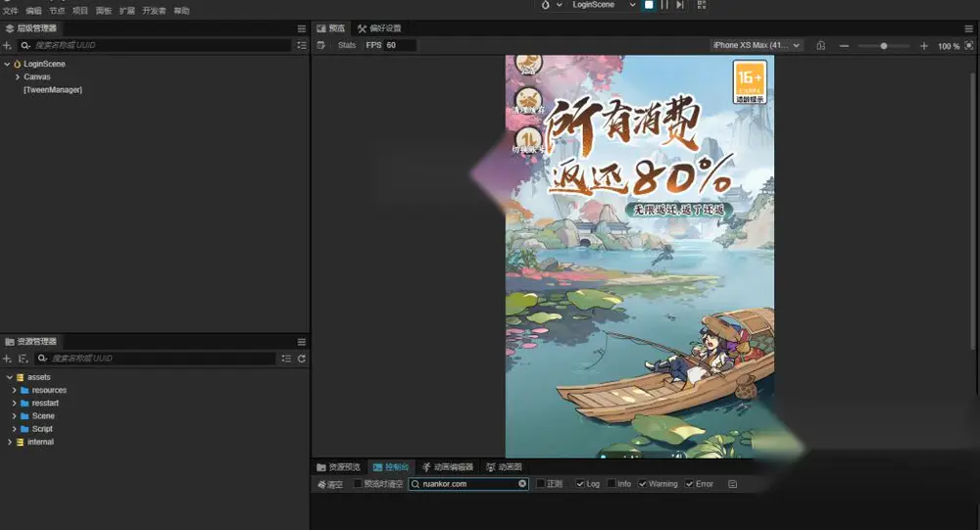Rotate the device orientation
Screen dimensions: 980x530
coord(821,46)
